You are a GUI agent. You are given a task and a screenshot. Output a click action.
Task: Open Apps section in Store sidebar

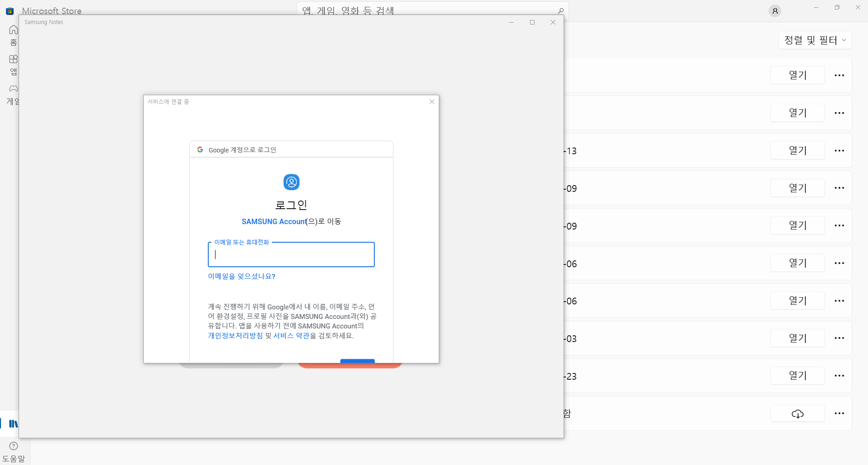click(x=13, y=65)
